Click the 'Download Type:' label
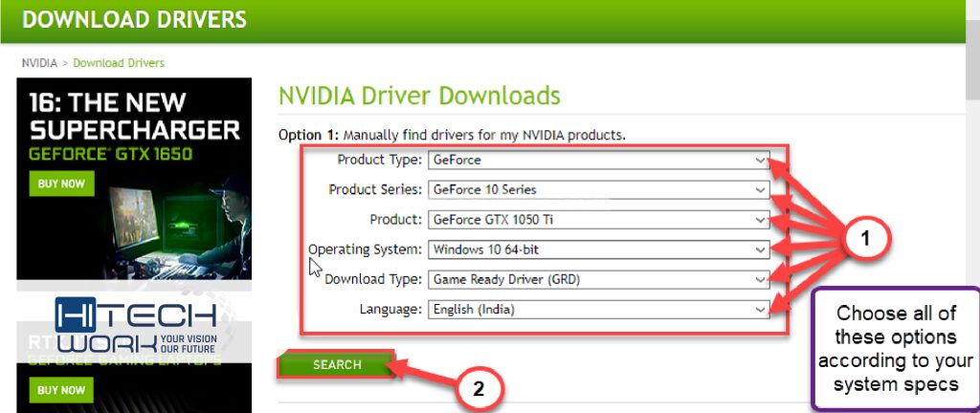 coord(374,279)
